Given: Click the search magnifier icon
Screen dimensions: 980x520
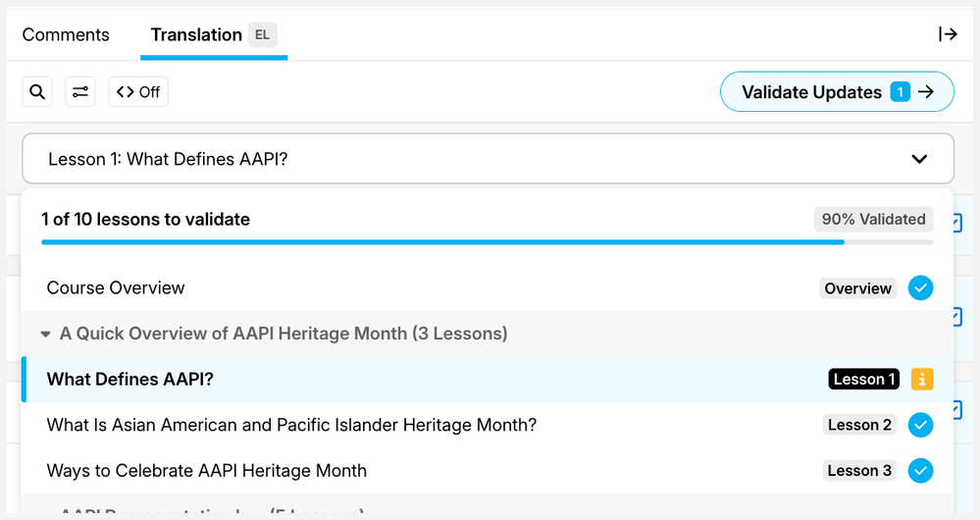Looking at the screenshot, I should pos(37,92).
